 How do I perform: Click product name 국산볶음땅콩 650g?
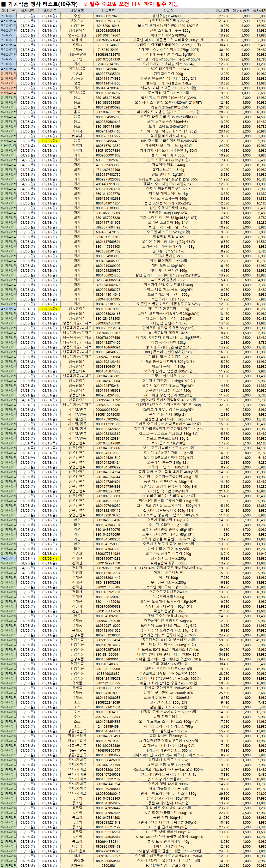tap(168, 611)
